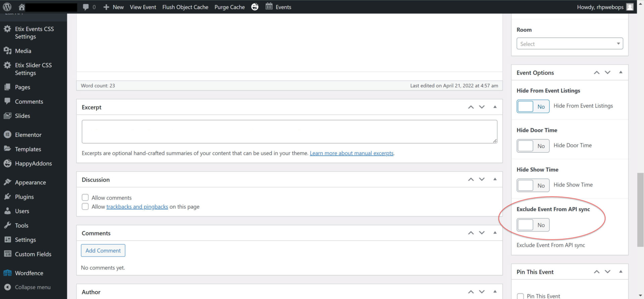The width and height of the screenshot is (644, 299).
Task: Open Learn more about manual excerpts link
Action: [352, 153]
